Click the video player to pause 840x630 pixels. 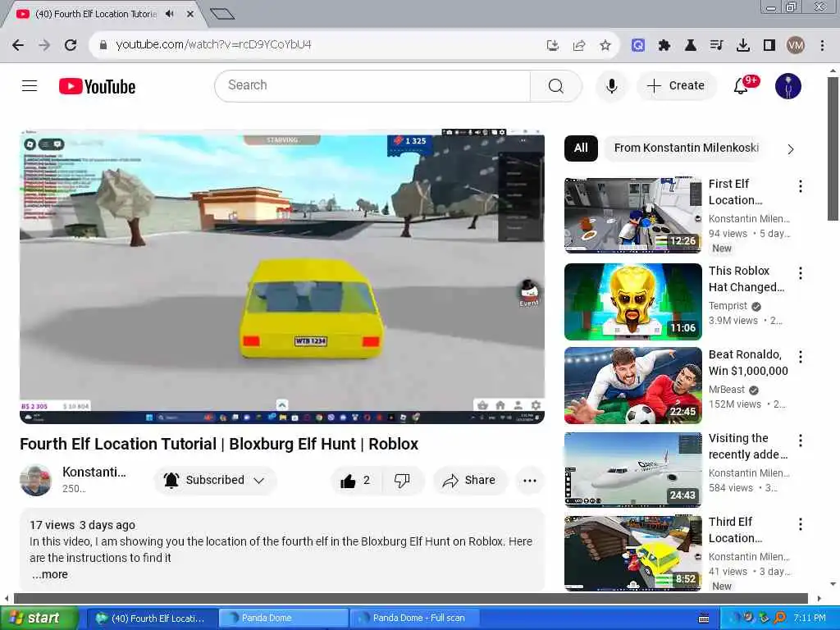click(x=282, y=276)
